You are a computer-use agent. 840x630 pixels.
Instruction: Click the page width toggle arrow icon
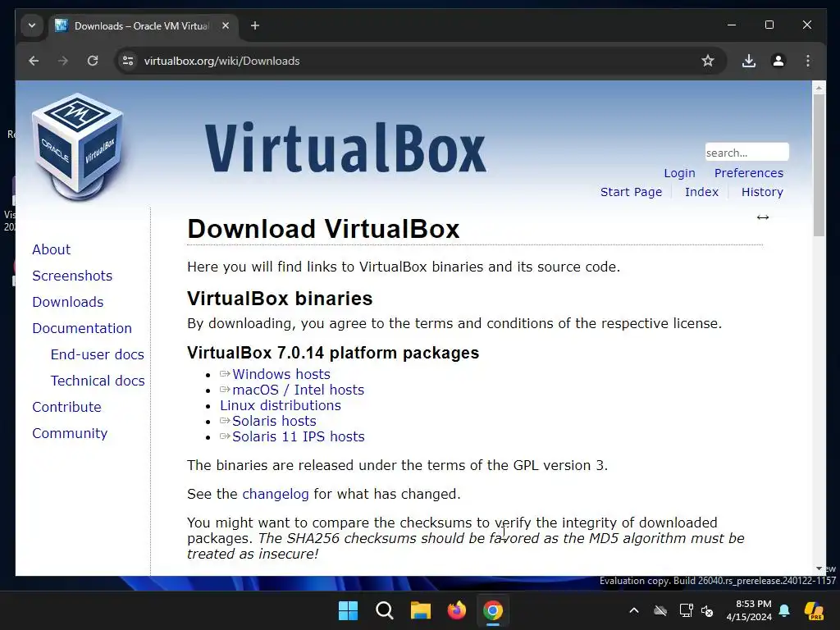click(763, 217)
